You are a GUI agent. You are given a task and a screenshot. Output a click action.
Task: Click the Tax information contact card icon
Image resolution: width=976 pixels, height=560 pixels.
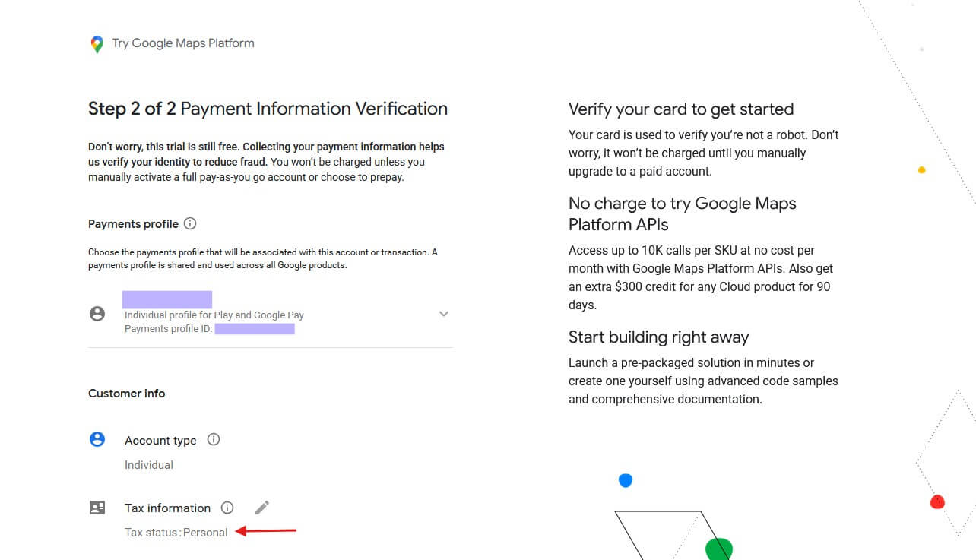point(97,508)
